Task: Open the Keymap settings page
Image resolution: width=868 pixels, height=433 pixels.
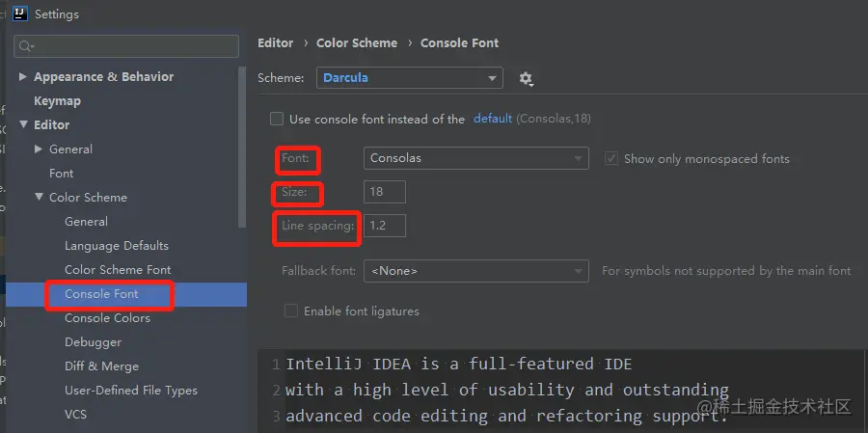Action: pos(57,100)
